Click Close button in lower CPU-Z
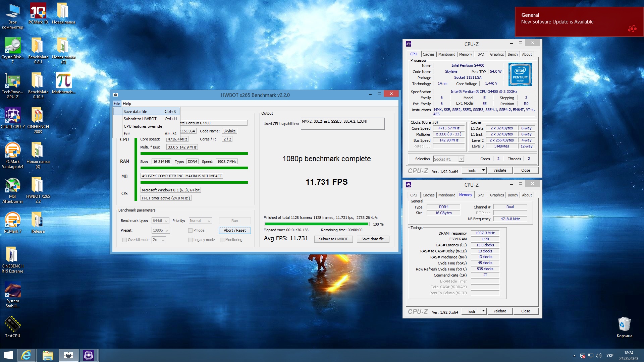644x362 pixels. [x=526, y=311]
